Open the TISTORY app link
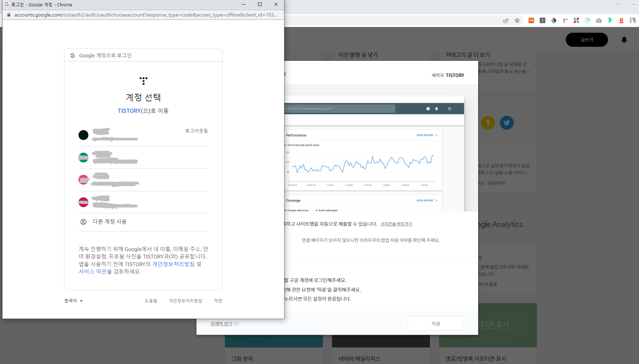 (129, 111)
